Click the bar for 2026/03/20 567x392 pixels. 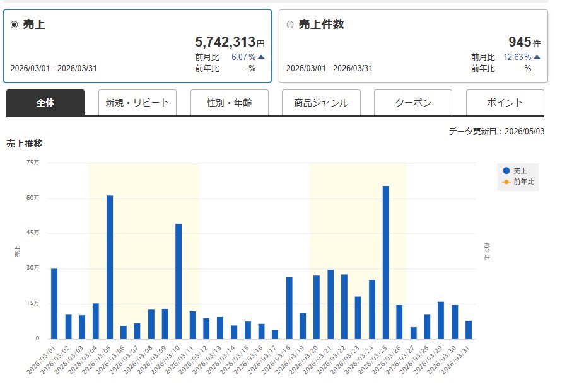(317, 308)
